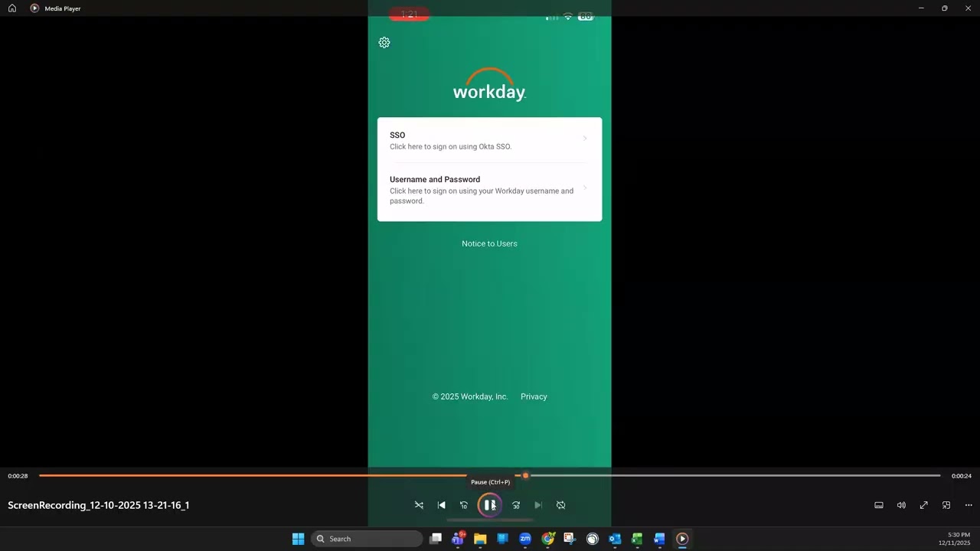980x551 pixels.
Task: Open Windows Start menu
Action: click(x=298, y=539)
